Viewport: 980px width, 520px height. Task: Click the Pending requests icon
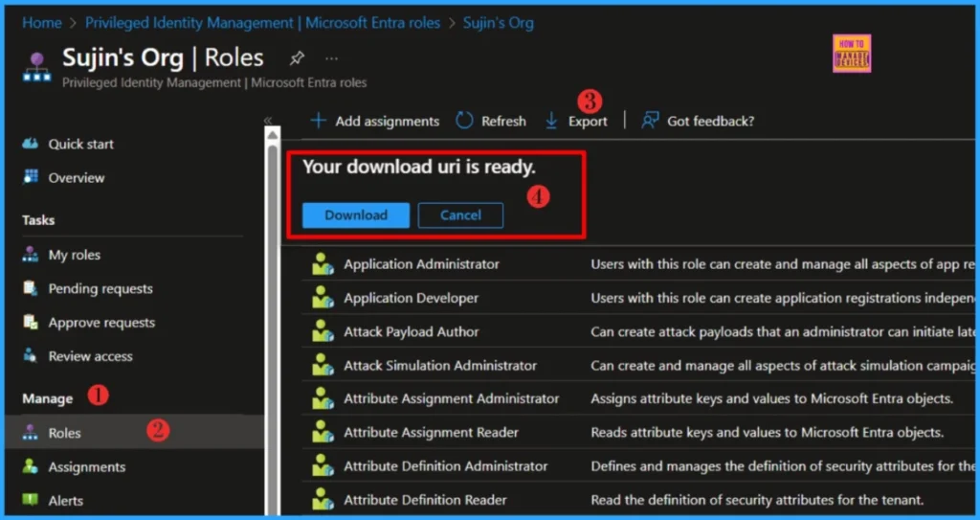[x=30, y=288]
